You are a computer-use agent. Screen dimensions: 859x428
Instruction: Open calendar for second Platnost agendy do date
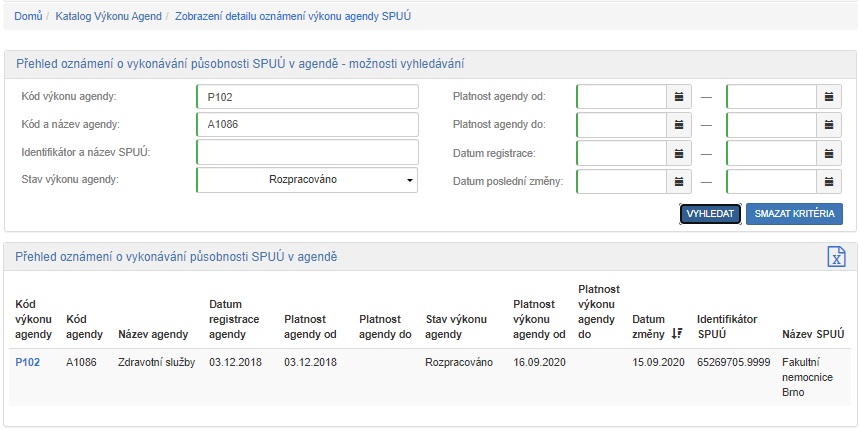tap(829, 125)
